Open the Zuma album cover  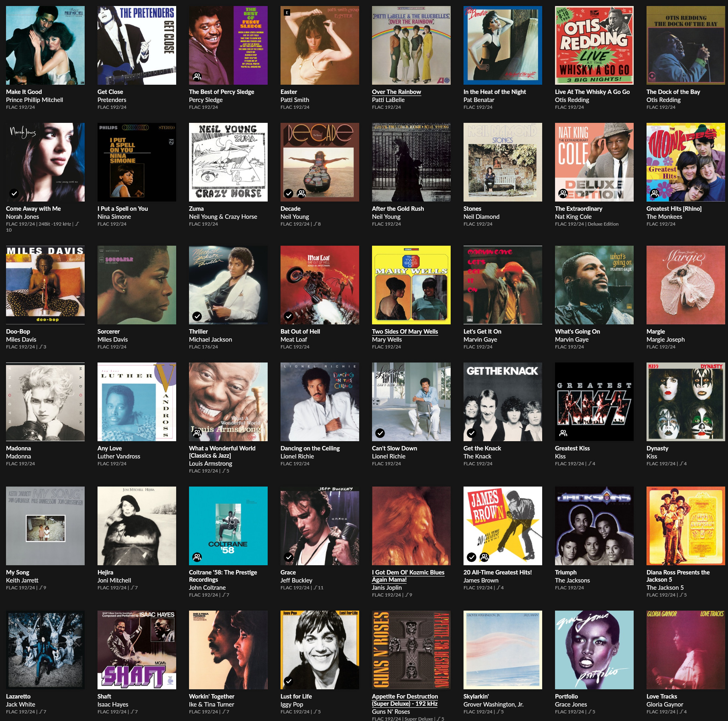pos(228,162)
